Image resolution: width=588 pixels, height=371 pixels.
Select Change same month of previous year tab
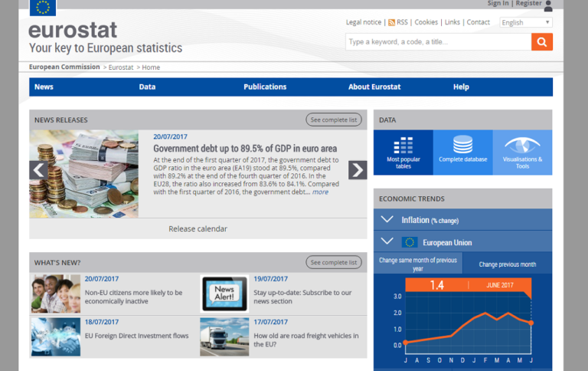pos(418,264)
